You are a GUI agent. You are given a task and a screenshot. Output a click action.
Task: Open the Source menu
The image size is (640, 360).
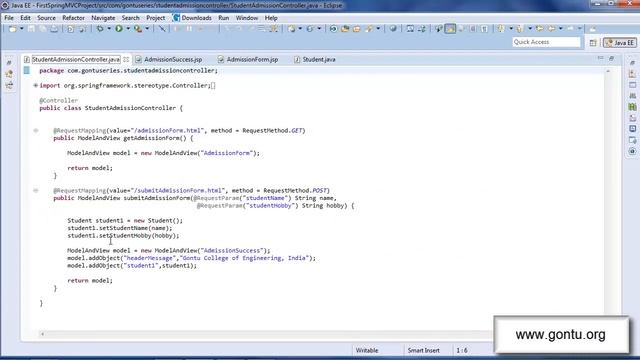46,18
